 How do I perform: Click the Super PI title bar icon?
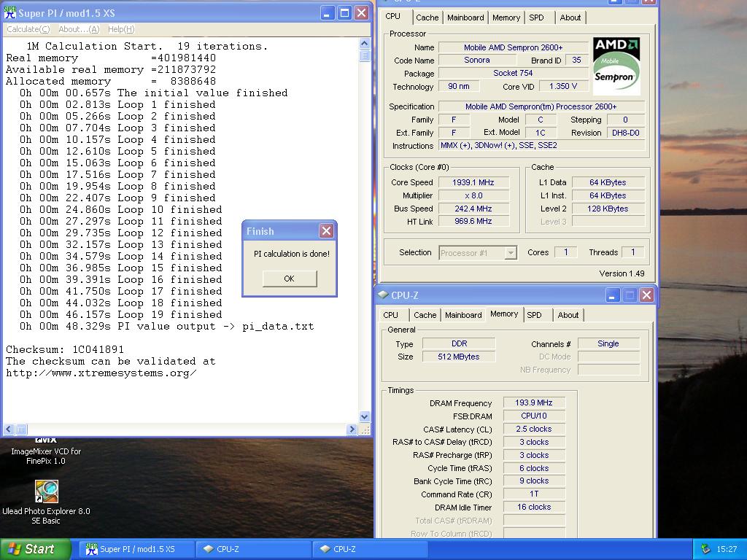click(10, 12)
